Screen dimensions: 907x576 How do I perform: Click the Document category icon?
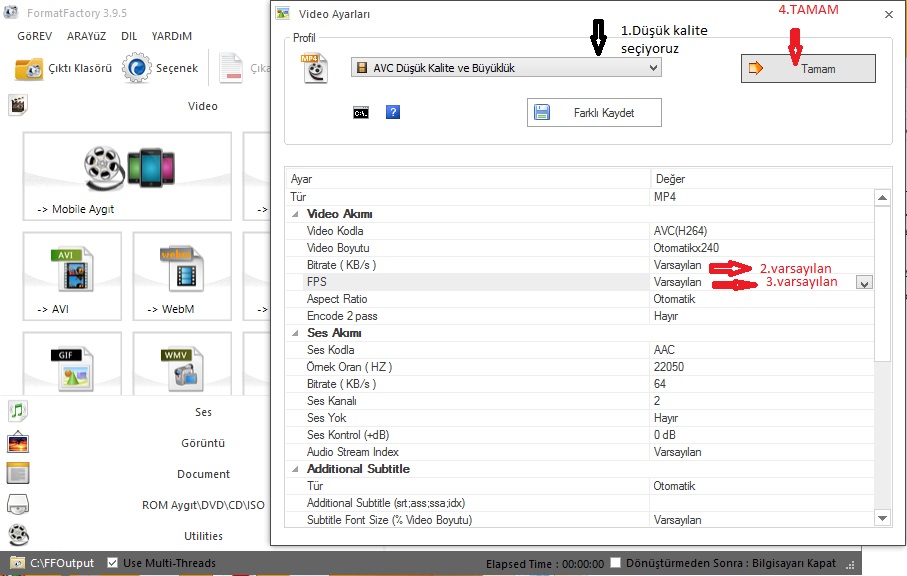[x=18, y=473]
